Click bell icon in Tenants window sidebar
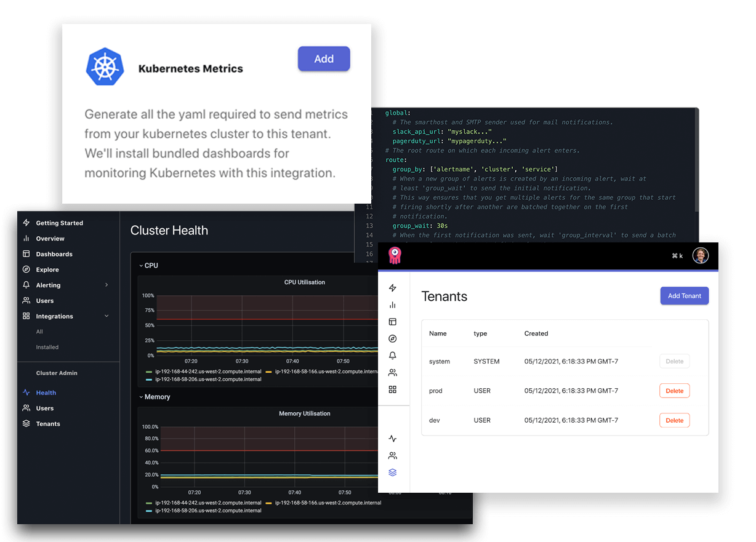This screenshot has height=542, width=756. pyautogui.click(x=393, y=356)
